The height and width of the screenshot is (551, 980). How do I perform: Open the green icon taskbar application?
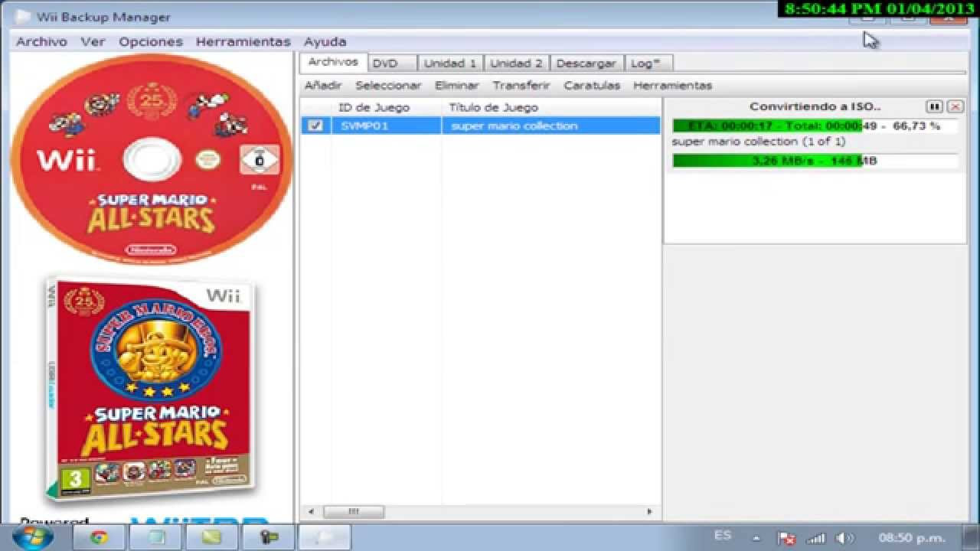212,537
